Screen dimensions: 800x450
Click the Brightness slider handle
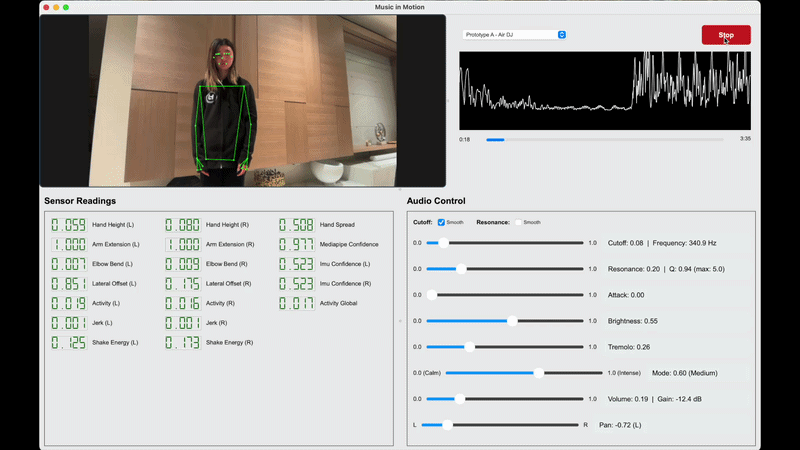(x=512, y=321)
